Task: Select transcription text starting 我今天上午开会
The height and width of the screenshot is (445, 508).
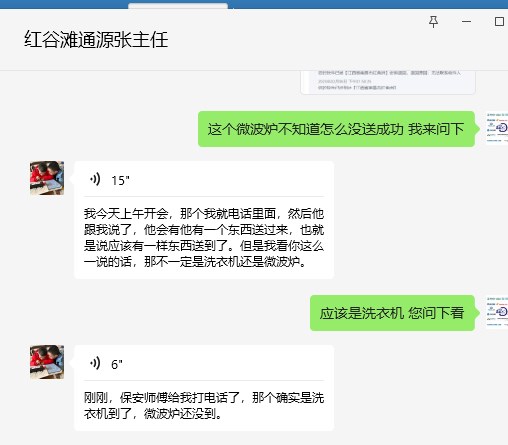Action: [x=204, y=238]
